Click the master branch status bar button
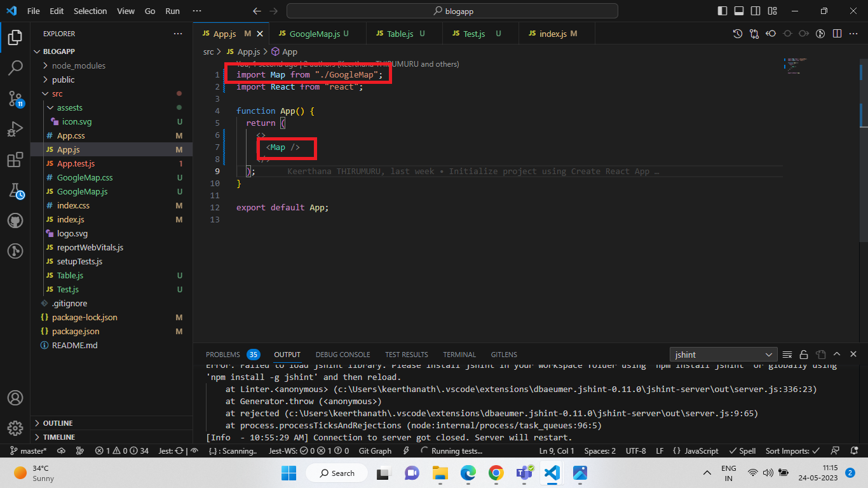868x488 pixels. click(29, 451)
